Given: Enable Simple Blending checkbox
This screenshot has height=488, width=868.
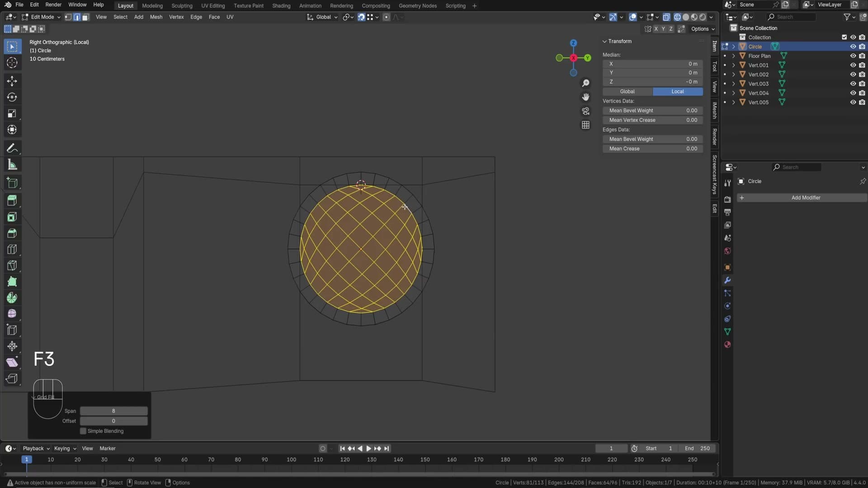Looking at the screenshot, I should coord(83,431).
